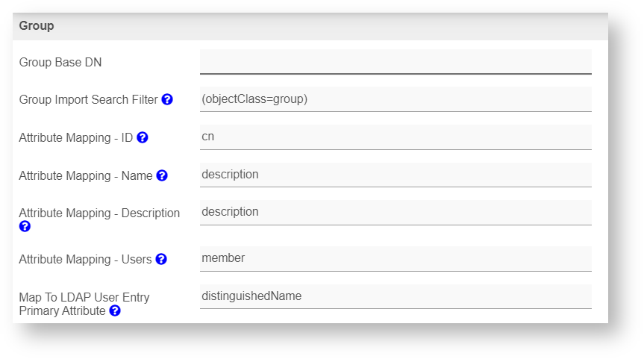
Task: Click the Group Base DN label
Action: tap(60, 63)
